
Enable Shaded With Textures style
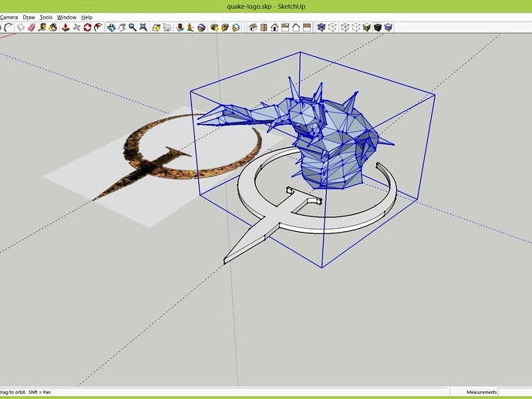tap(378, 28)
